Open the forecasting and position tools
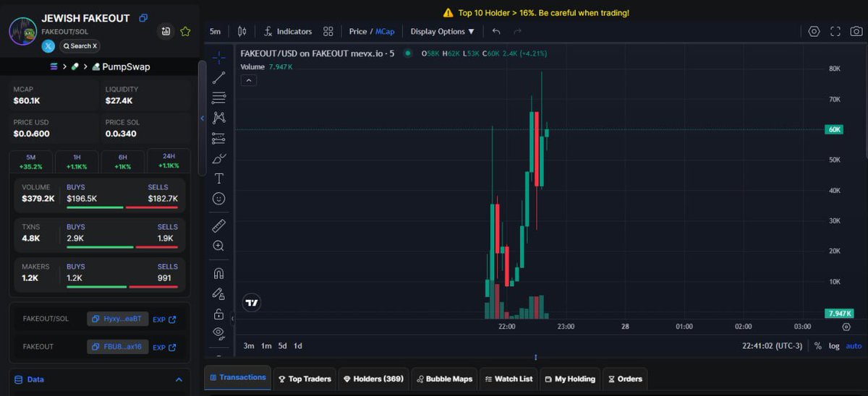 point(218,138)
